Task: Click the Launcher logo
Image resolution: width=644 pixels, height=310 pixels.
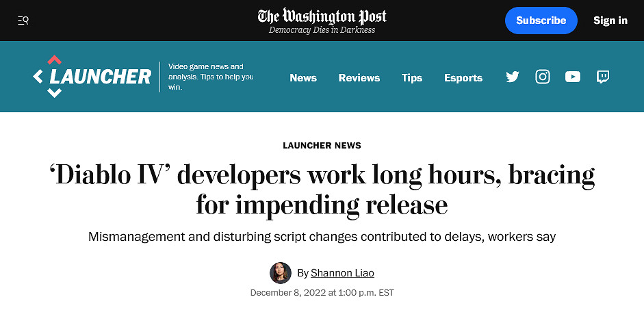Action: (x=92, y=77)
